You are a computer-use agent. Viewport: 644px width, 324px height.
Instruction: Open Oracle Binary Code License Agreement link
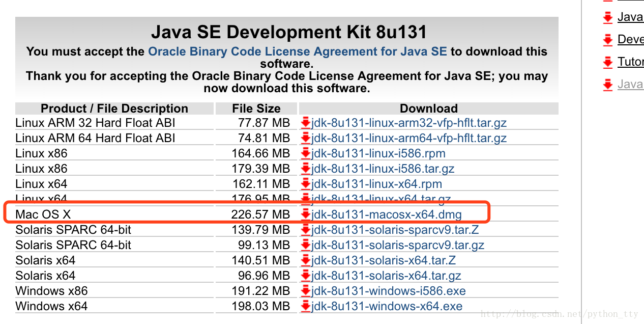click(297, 51)
